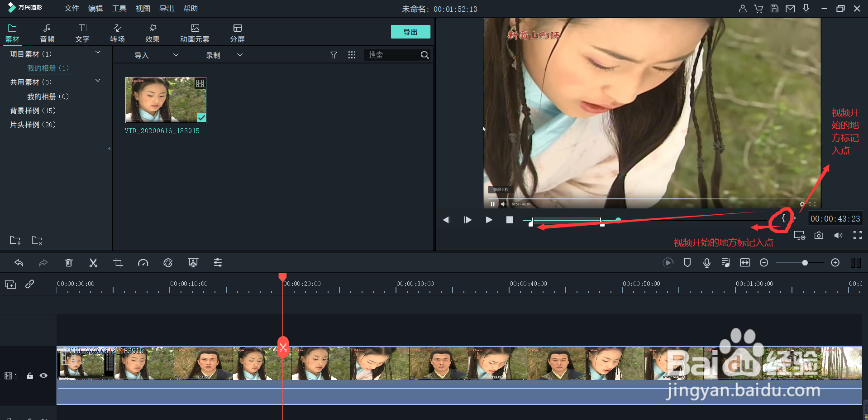Open the green screen tool icon

[x=193, y=263]
